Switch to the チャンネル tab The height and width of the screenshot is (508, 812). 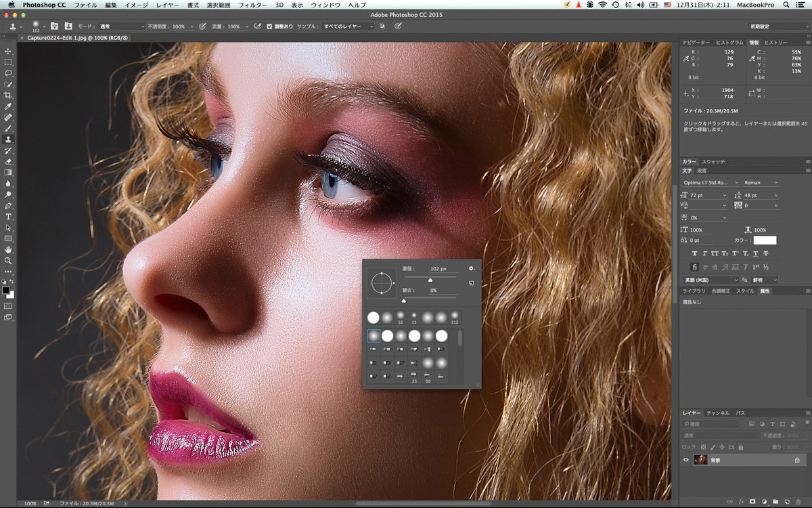718,412
